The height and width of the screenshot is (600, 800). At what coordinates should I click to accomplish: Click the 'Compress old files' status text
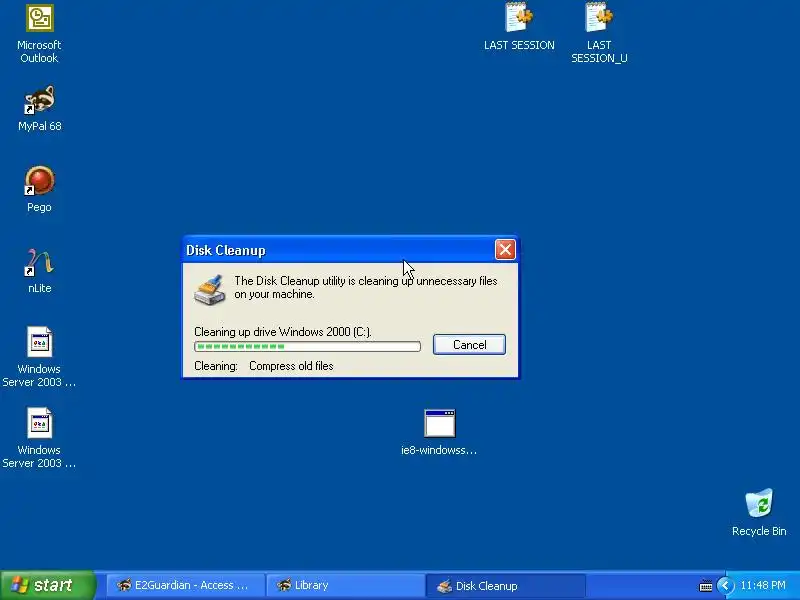coord(291,366)
